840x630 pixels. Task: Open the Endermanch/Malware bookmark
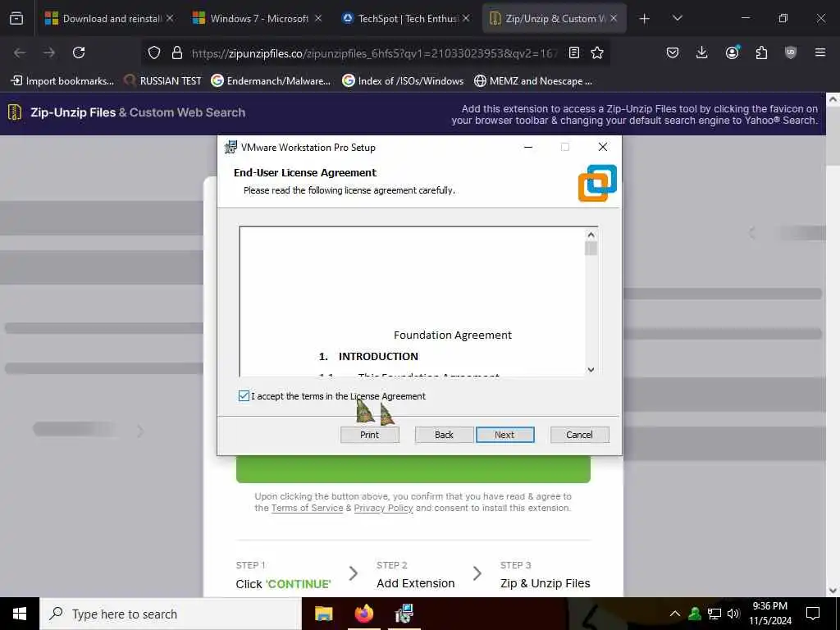(x=271, y=81)
